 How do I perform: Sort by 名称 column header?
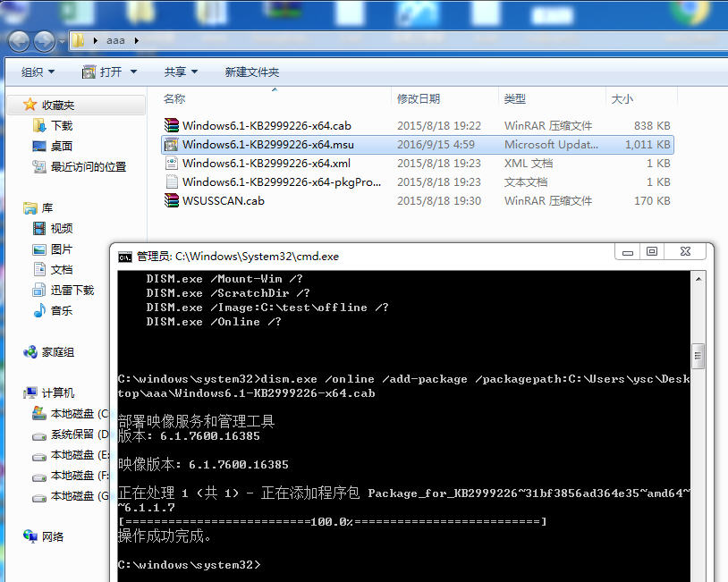(x=174, y=98)
